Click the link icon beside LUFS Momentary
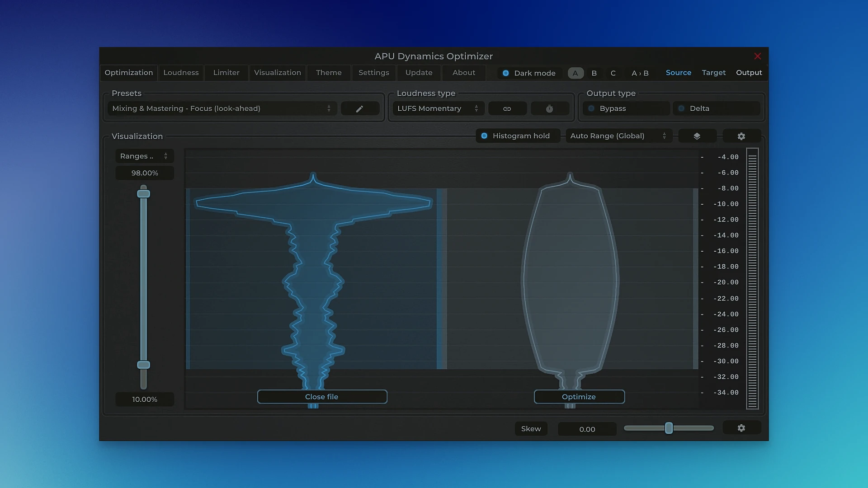 click(x=507, y=109)
